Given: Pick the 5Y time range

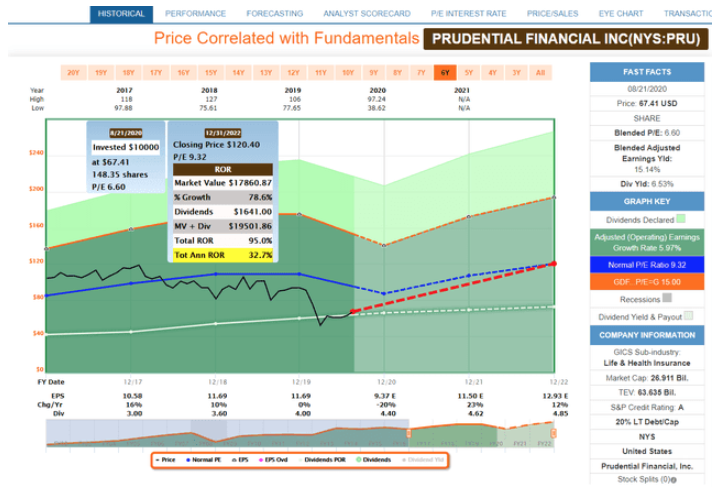Looking at the screenshot, I should 469,73.
